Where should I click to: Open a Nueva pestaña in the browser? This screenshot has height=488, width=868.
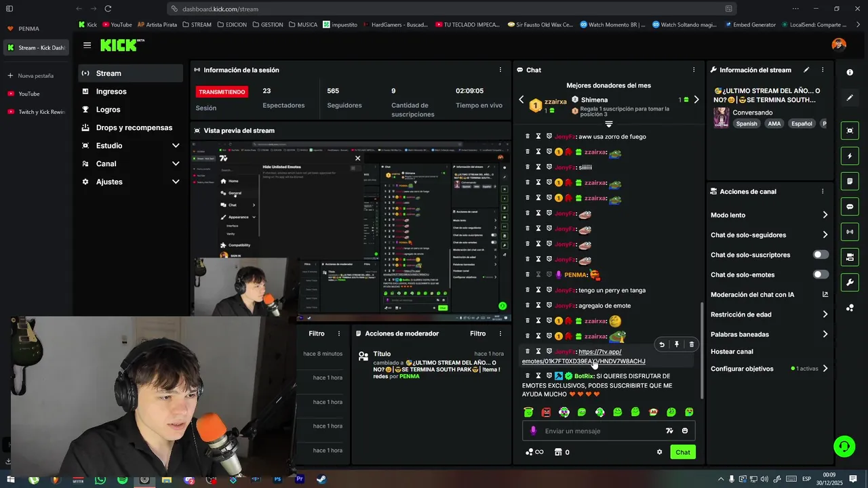(35, 76)
